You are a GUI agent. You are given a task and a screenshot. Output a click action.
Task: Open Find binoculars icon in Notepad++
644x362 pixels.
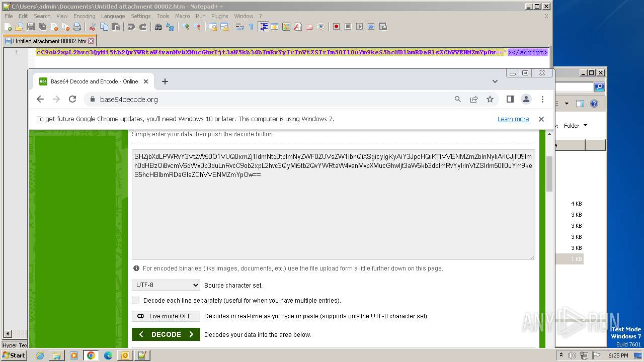pos(158,27)
